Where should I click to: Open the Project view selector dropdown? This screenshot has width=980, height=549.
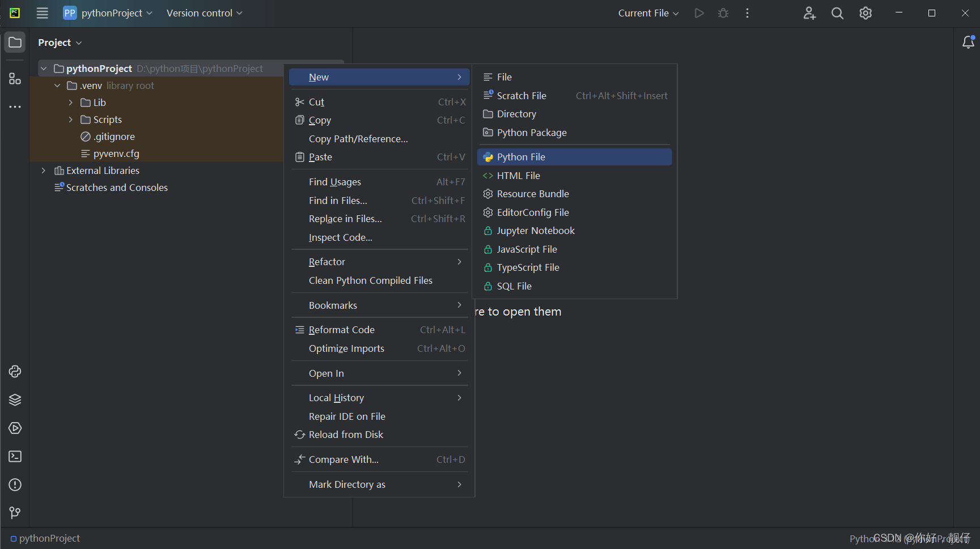click(x=60, y=42)
